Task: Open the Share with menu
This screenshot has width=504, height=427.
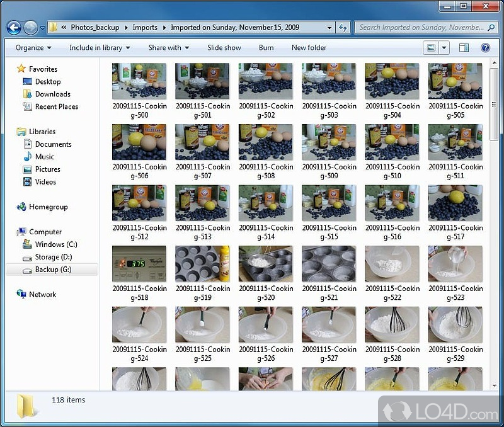Action: (168, 48)
